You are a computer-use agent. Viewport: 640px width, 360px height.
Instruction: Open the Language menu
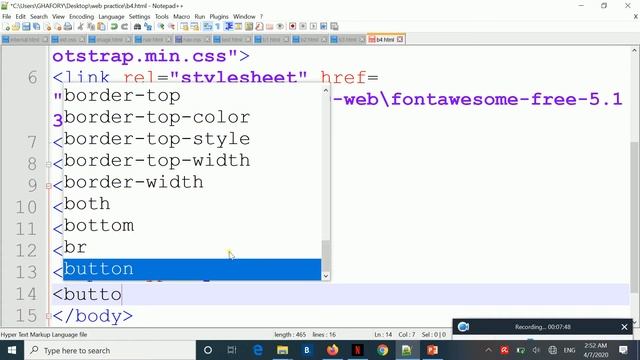point(111,16)
